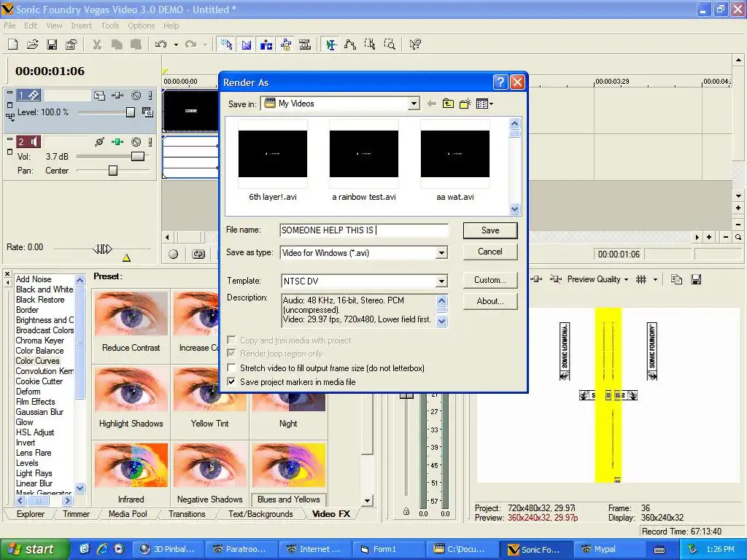The image size is (747, 560).
Task: Open the undo history dropdown arrow
Action: point(176,44)
